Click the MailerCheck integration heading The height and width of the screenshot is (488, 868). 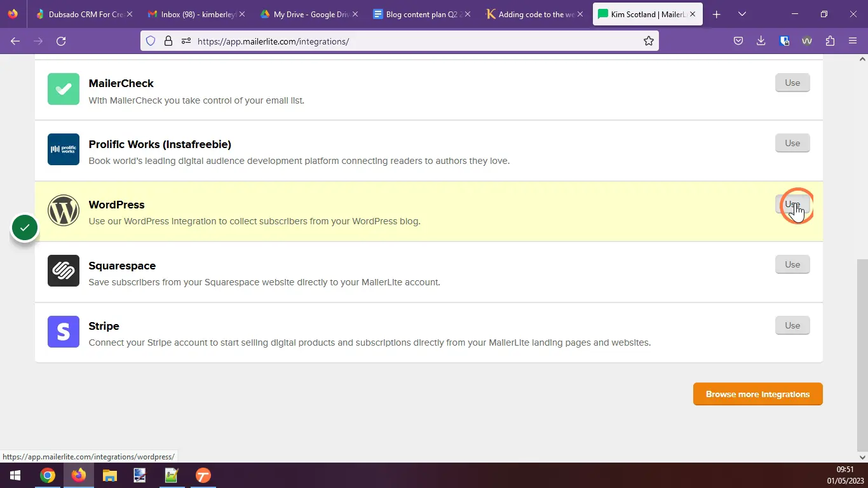point(121,83)
